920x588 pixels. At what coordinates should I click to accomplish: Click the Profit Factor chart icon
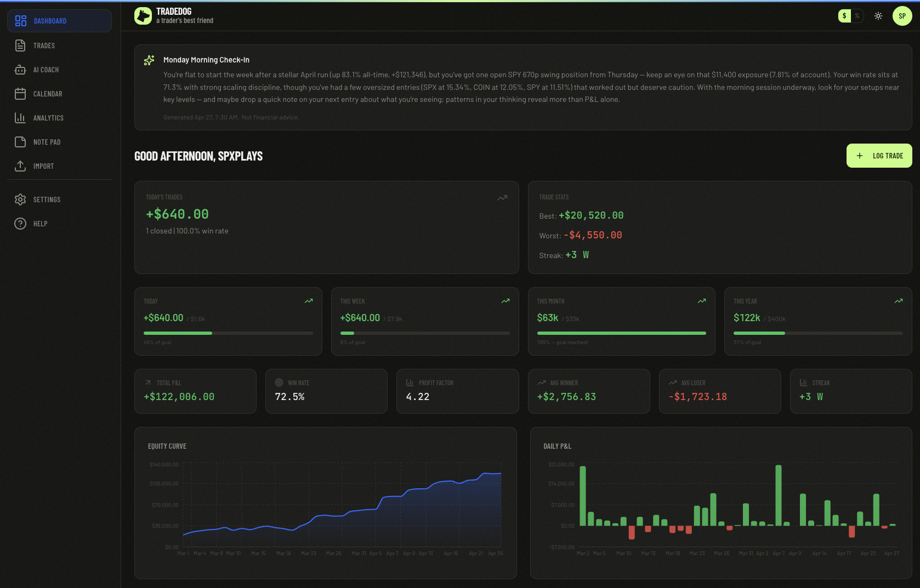(x=410, y=383)
